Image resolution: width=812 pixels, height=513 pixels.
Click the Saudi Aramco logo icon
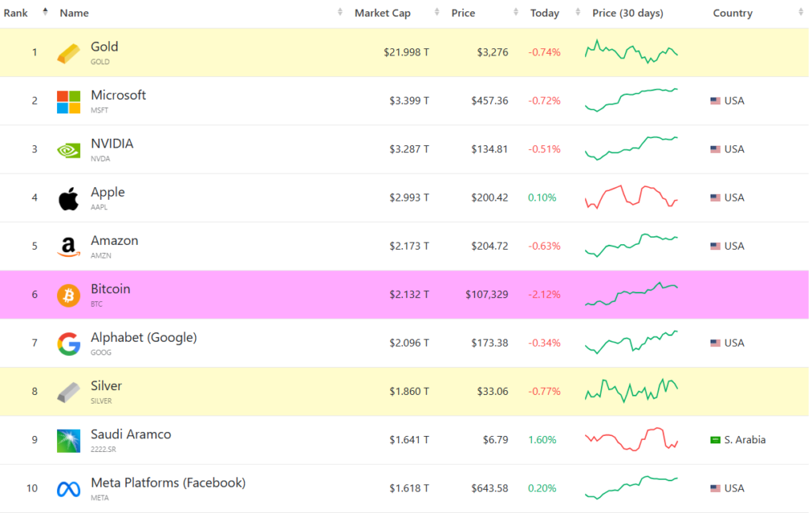[68, 441]
